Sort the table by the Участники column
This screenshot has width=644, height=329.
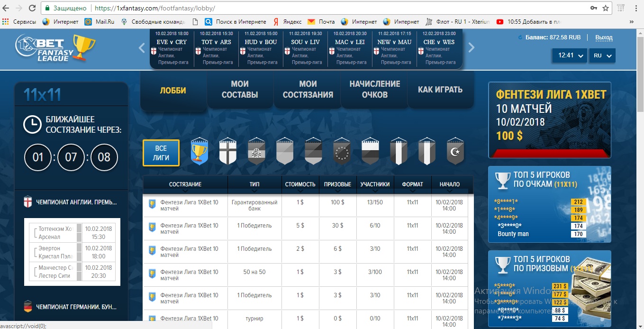(x=375, y=185)
